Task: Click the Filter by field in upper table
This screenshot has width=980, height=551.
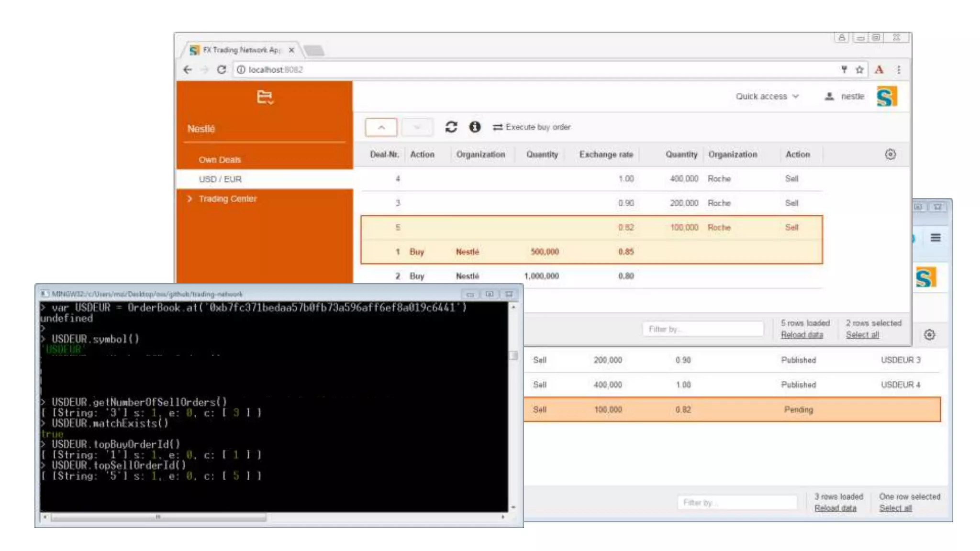Action: [x=702, y=329]
